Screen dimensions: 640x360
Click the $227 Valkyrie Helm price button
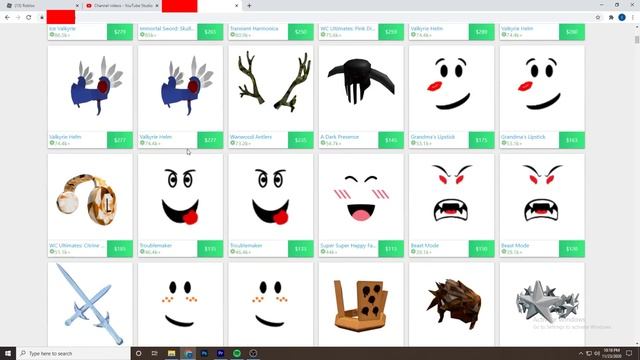(x=210, y=140)
